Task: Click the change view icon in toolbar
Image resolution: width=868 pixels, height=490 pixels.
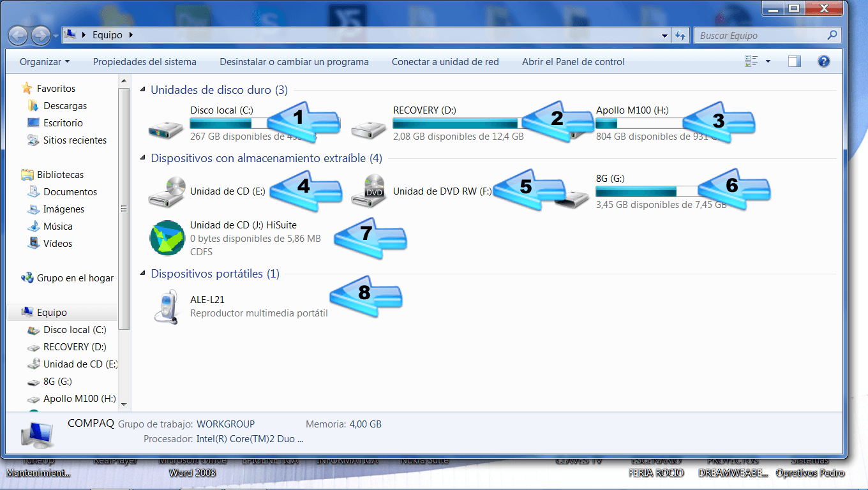Action: (x=751, y=61)
